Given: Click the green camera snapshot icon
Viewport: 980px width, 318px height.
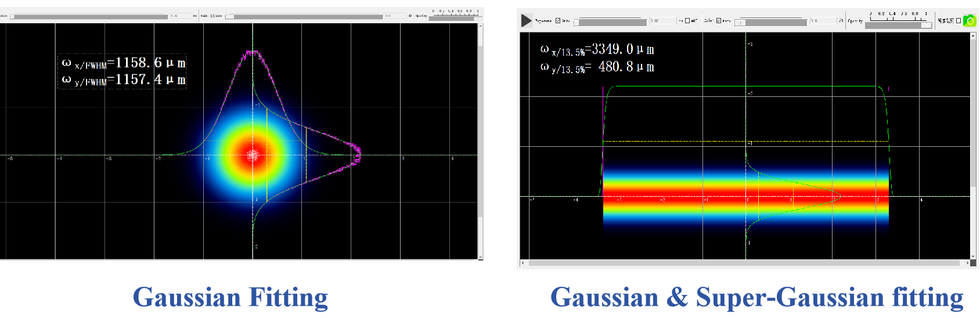Looking at the screenshot, I should click(969, 21).
